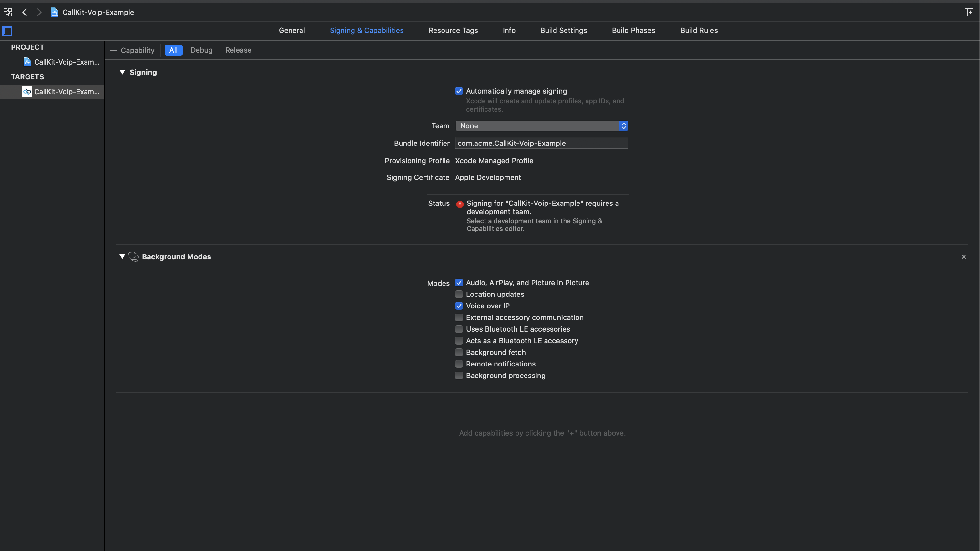Screen dimensions: 980x551
Task: Click the Apple Development certificate text
Action: point(488,177)
